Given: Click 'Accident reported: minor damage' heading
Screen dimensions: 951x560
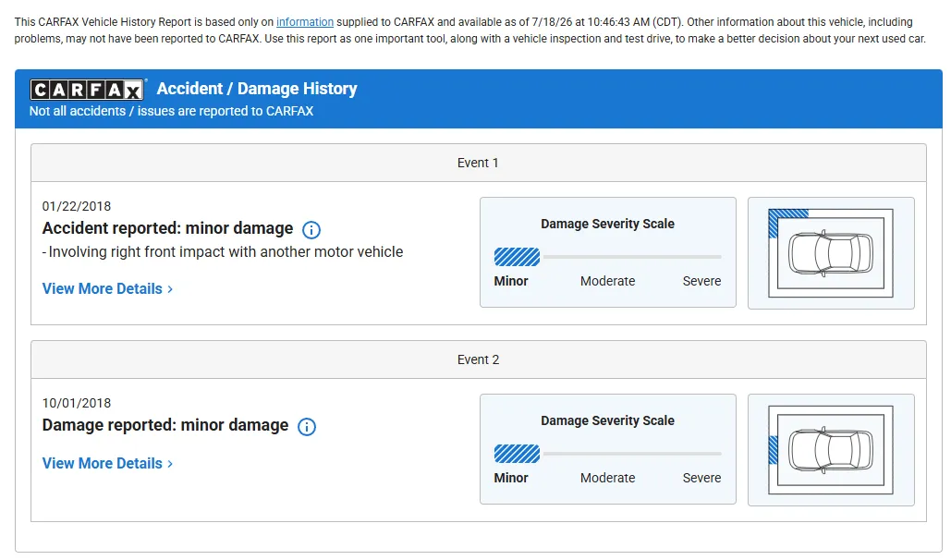Looking at the screenshot, I should [x=167, y=229].
